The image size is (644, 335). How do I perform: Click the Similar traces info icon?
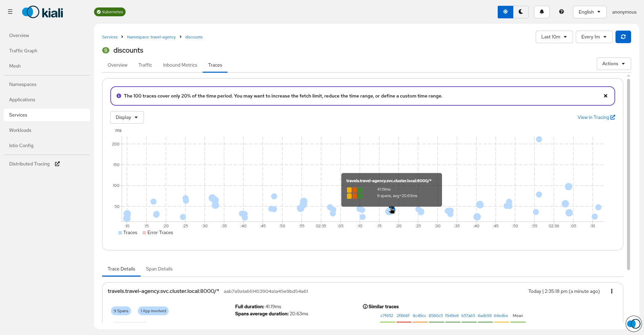point(365,306)
